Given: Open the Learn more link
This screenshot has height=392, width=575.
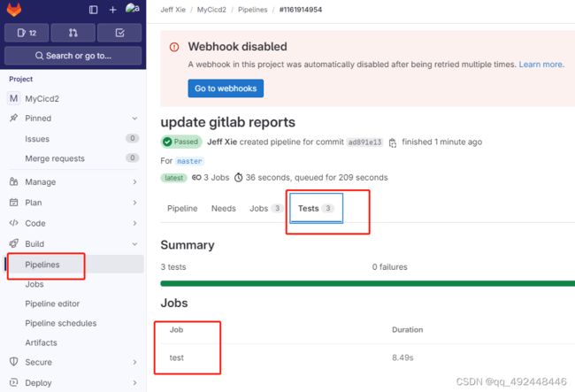Looking at the screenshot, I should tap(541, 65).
